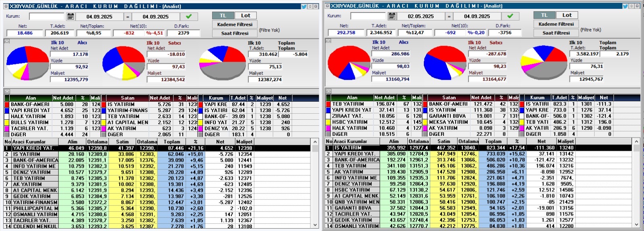Click the equals sign button between dates in left window
Screen dimensions: 644x231
coord(128,17)
